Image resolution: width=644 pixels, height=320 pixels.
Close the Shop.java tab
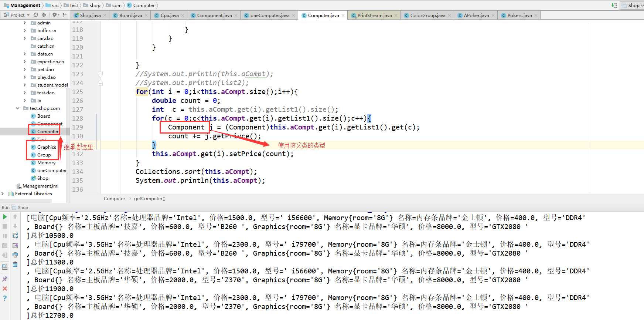105,15
